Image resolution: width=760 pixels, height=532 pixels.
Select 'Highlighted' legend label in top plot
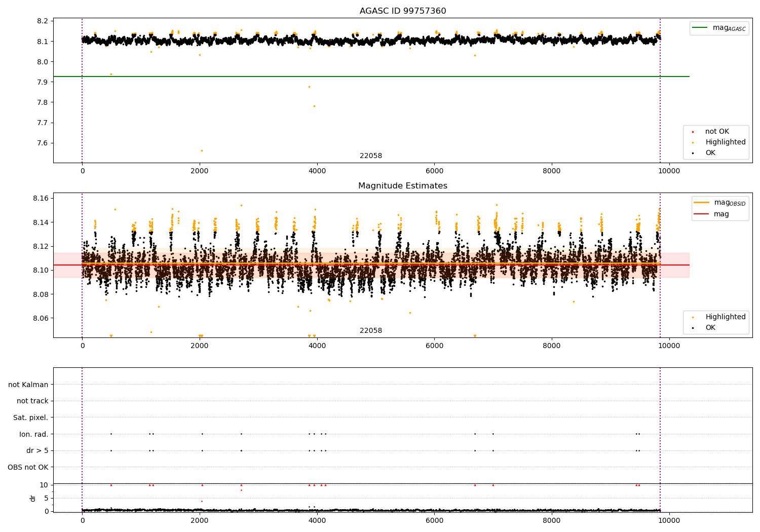click(x=726, y=142)
